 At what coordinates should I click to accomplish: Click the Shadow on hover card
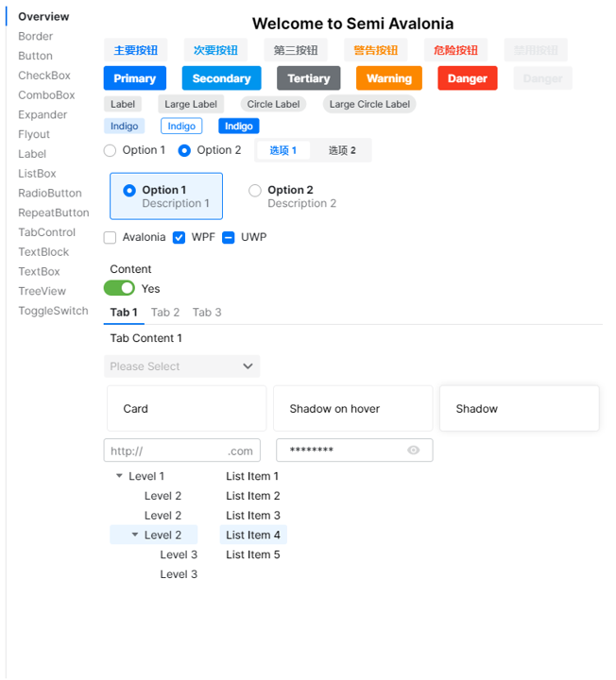(x=352, y=409)
